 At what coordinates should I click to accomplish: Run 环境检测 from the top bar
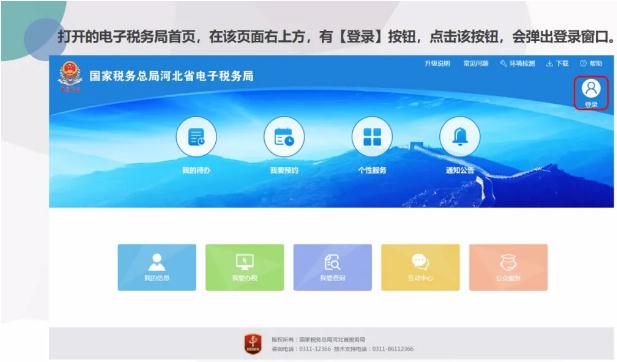tap(517, 63)
